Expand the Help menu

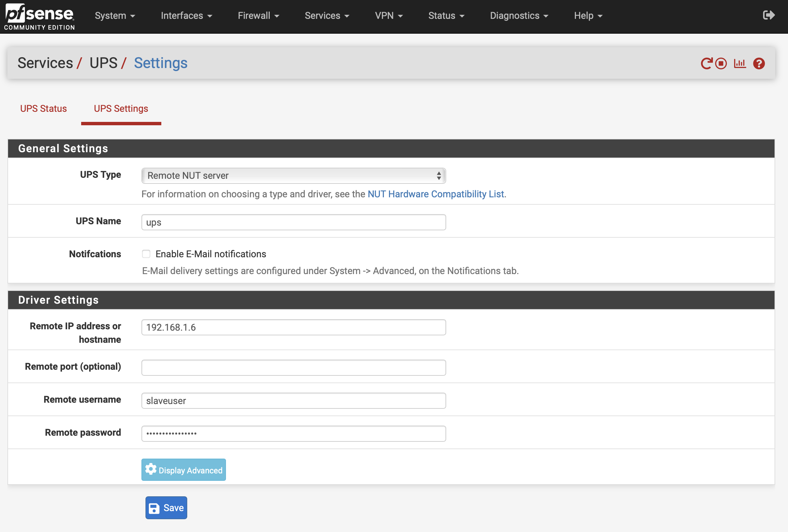(588, 15)
